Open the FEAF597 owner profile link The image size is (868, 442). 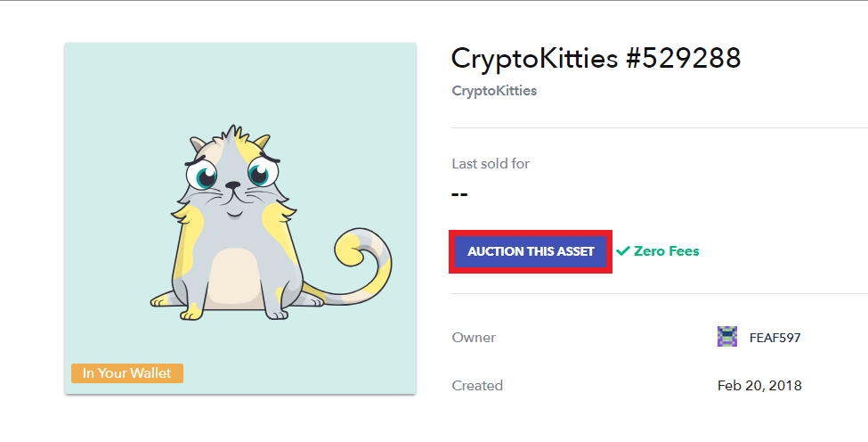[775, 338]
